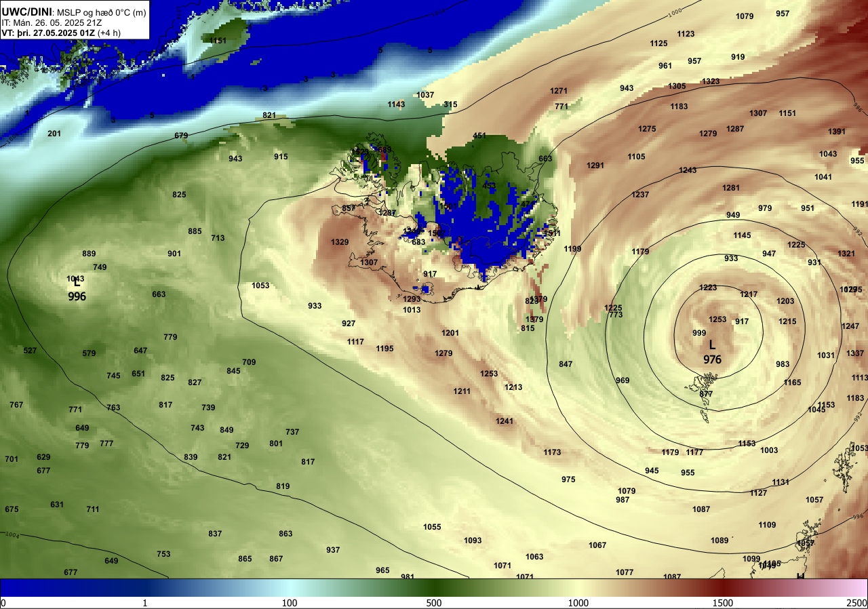The image size is (868, 609).
Task: Click the height value 713
Action: pos(218,238)
